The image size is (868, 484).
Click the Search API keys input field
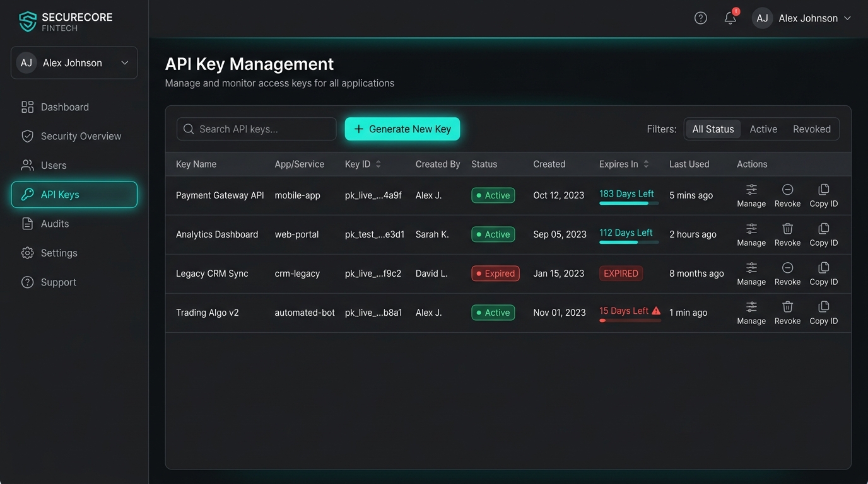(257, 129)
